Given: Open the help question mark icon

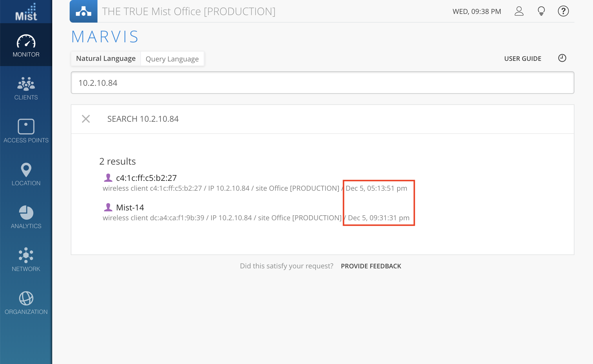Looking at the screenshot, I should pos(563,11).
